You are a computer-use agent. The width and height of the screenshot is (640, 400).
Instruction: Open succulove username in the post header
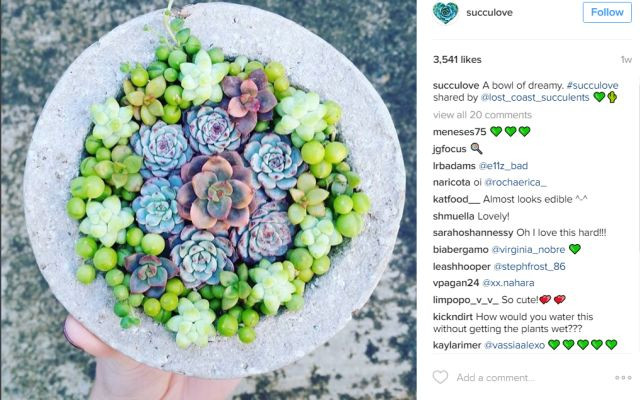[489, 13]
